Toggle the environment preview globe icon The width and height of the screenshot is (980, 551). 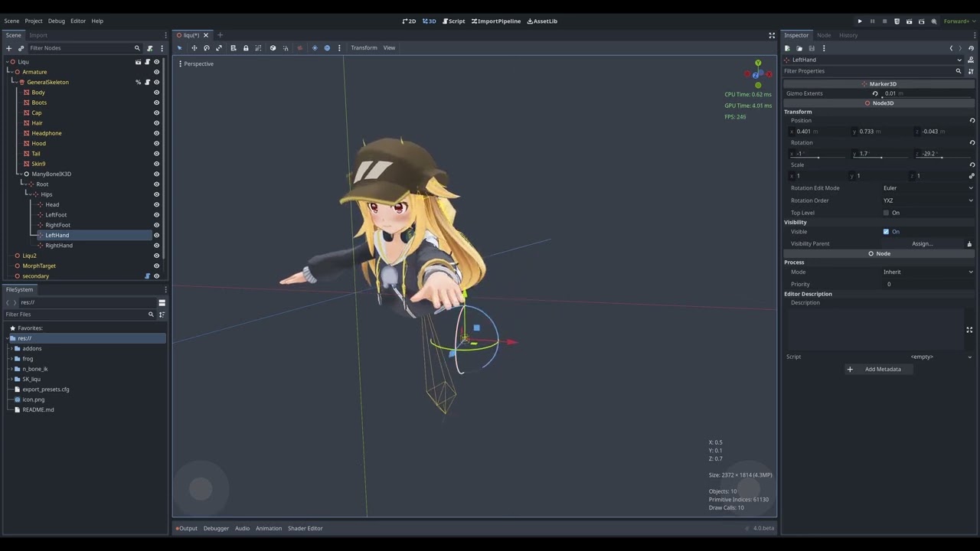327,48
